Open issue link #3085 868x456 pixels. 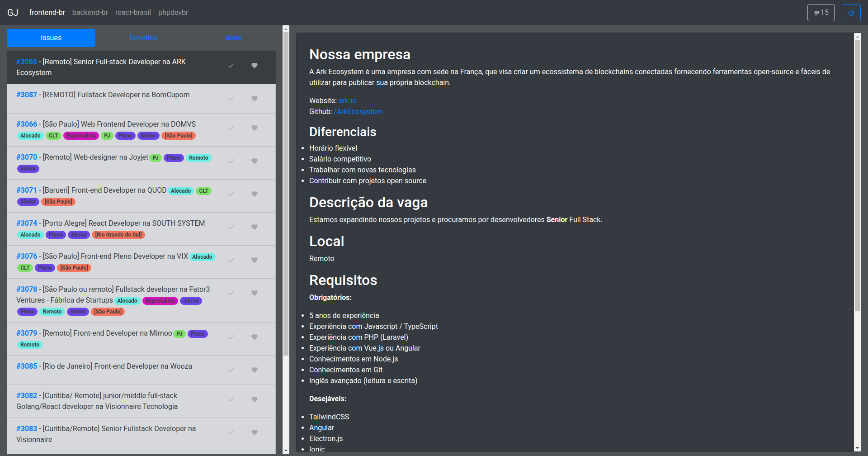[27, 366]
